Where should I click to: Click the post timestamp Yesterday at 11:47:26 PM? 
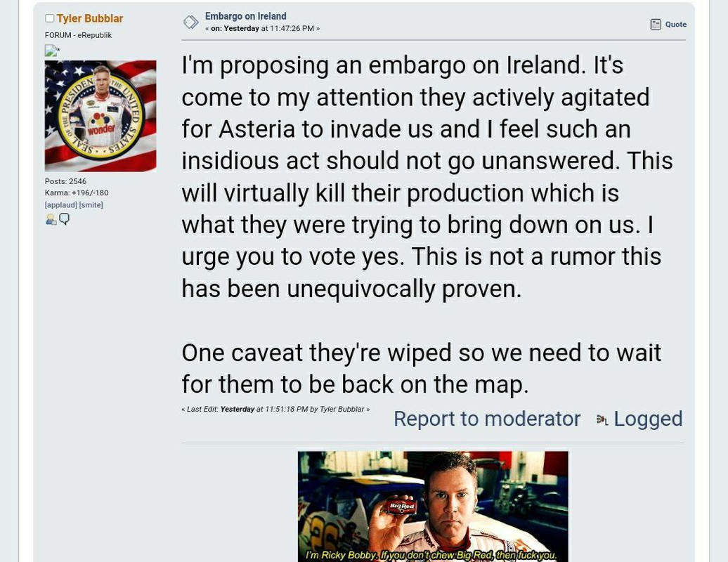pyautogui.click(x=262, y=28)
